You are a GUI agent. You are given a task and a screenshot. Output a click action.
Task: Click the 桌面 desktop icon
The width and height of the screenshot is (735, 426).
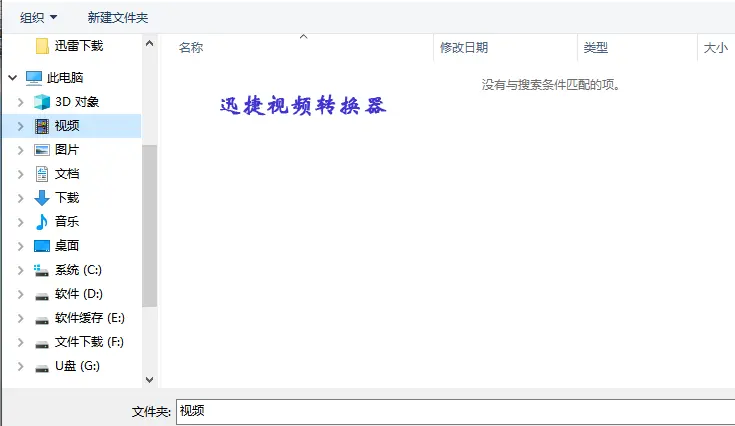click(42, 246)
